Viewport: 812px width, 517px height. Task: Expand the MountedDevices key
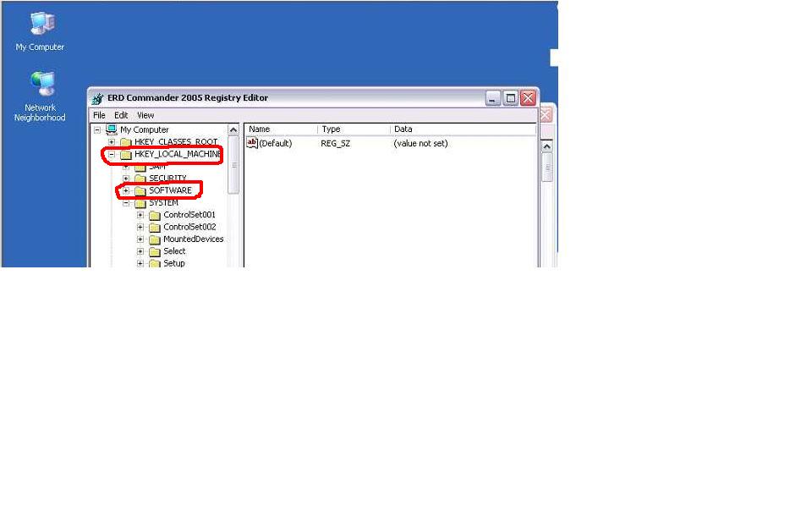pos(140,239)
